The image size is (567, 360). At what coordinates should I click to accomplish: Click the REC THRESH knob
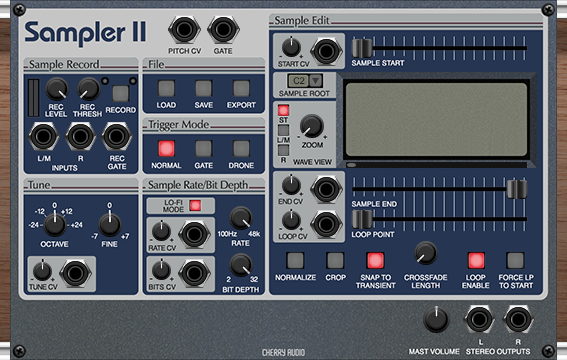pyautogui.click(x=89, y=89)
